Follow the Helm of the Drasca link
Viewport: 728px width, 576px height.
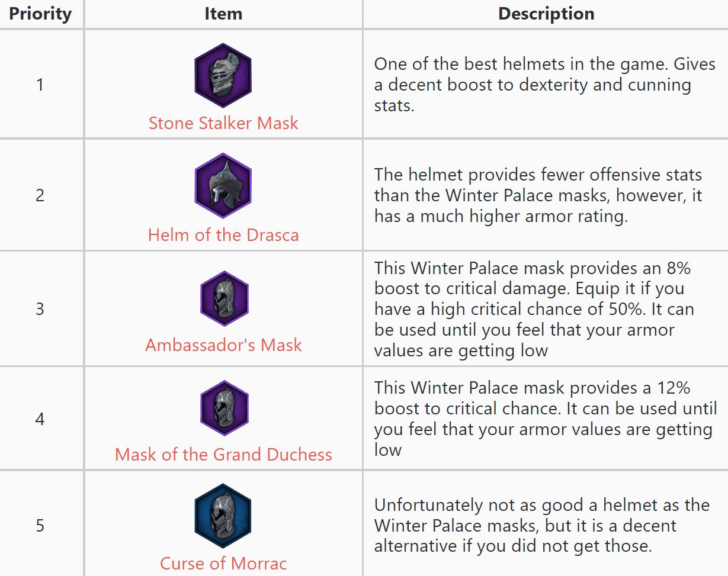coord(223,235)
